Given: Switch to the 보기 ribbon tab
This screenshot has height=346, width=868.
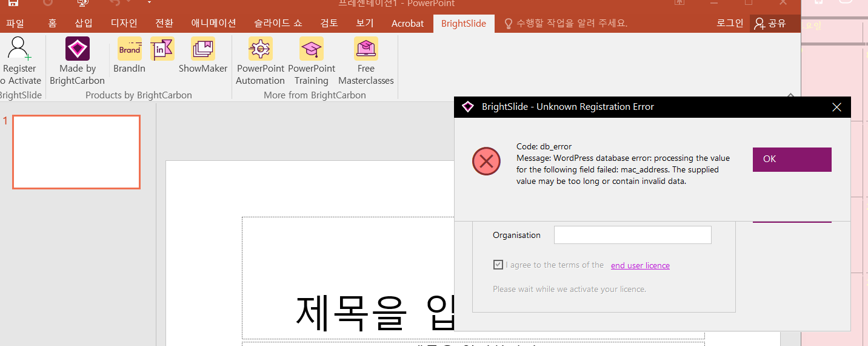Looking at the screenshot, I should coord(365,24).
